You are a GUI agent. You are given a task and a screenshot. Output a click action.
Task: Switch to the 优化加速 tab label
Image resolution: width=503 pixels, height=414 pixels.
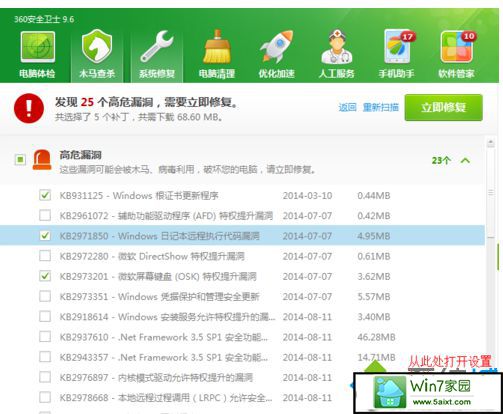[276, 73]
